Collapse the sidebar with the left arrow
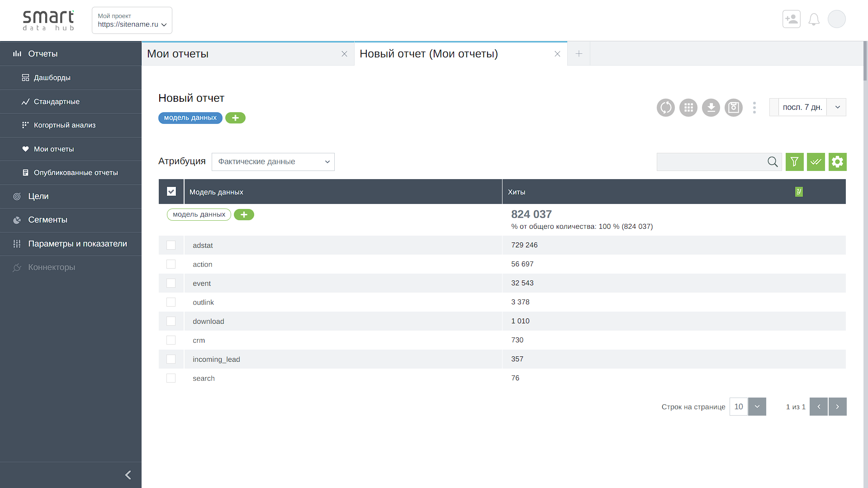The width and height of the screenshot is (868, 488). [x=128, y=475]
